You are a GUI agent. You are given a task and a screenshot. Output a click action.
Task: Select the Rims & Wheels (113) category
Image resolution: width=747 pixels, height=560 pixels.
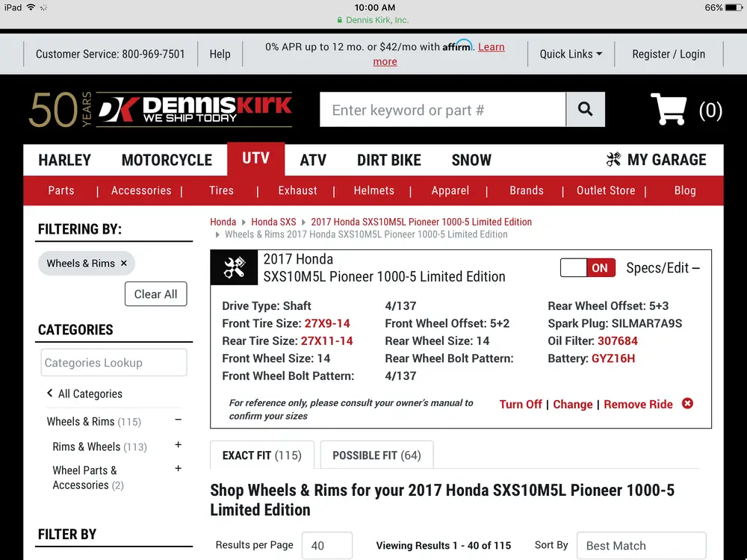99,447
